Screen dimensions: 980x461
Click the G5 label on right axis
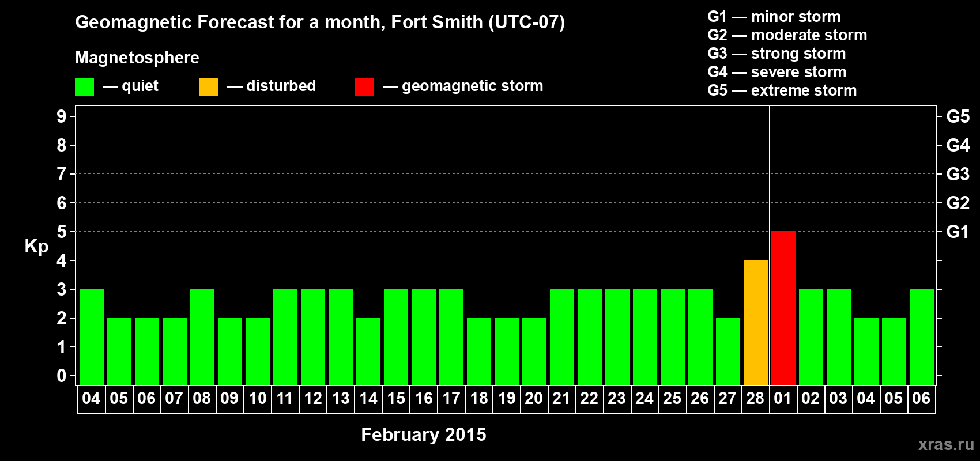click(958, 116)
